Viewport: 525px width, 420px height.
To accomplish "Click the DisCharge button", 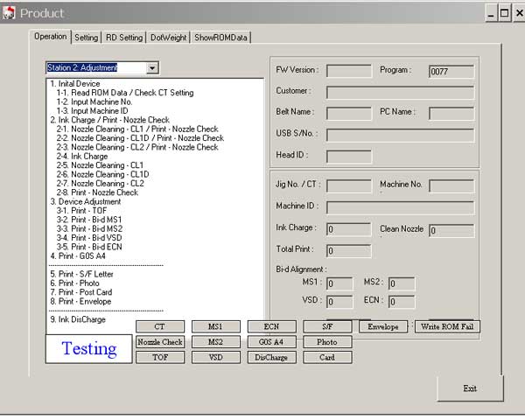I will tap(271, 357).
